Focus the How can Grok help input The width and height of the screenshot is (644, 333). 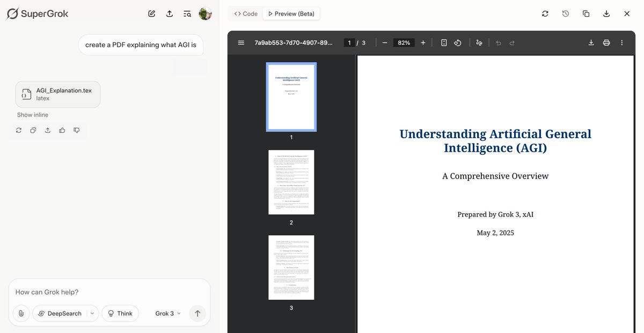pos(109,292)
